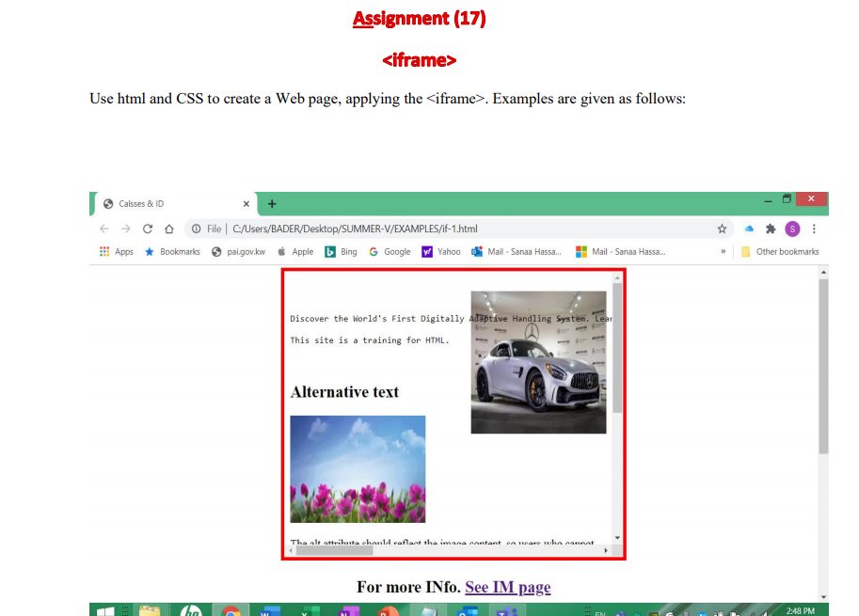859x616 pixels.
Task: Open Chrome's three-dot menu
Action: click(814, 229)
